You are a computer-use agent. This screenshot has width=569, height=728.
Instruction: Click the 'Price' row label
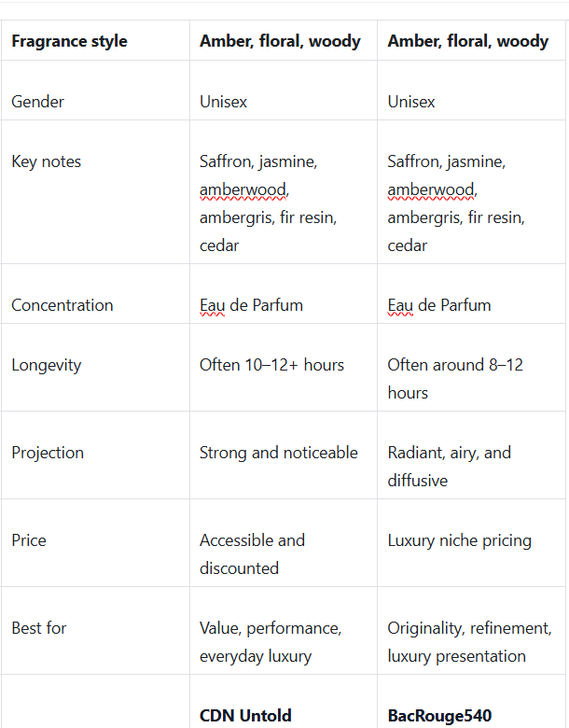point(29,540)
